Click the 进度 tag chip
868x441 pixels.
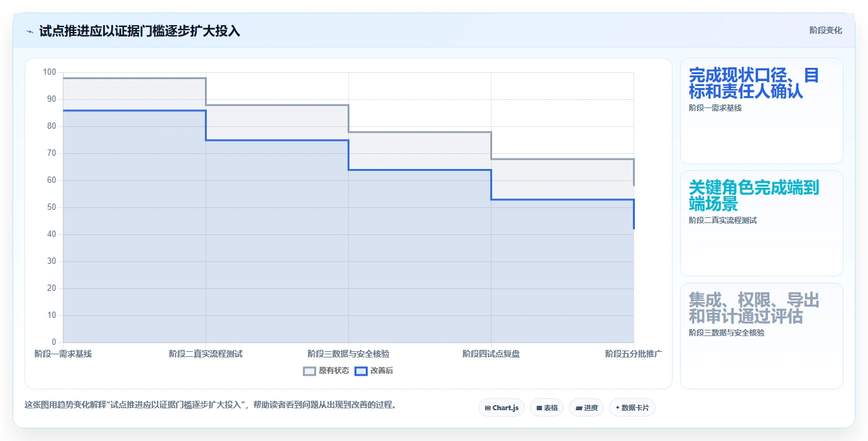(x=586, y=408)
